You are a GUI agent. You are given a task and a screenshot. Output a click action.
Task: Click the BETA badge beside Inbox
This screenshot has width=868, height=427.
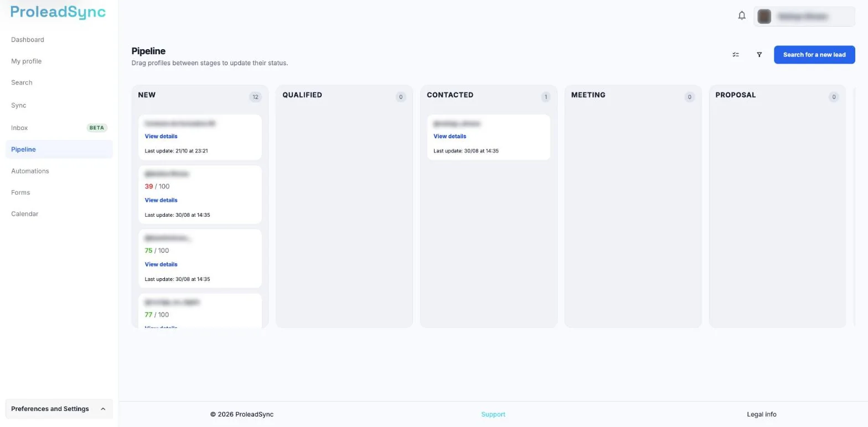coord(97,128)
